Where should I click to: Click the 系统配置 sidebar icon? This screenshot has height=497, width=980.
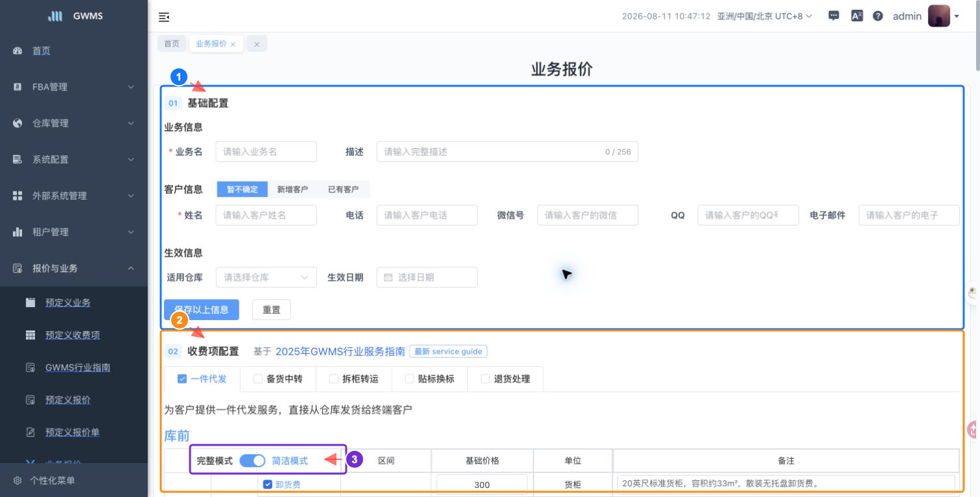tap(18, 159)
